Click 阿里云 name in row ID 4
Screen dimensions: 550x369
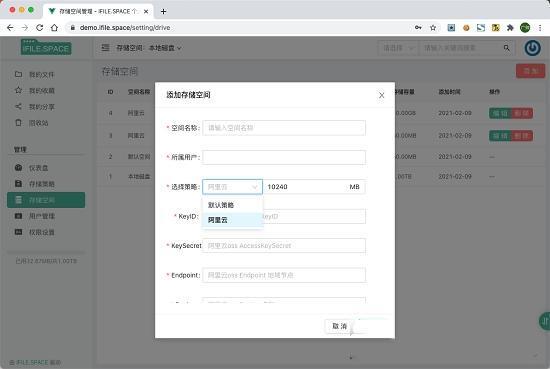tap(136, 113)
